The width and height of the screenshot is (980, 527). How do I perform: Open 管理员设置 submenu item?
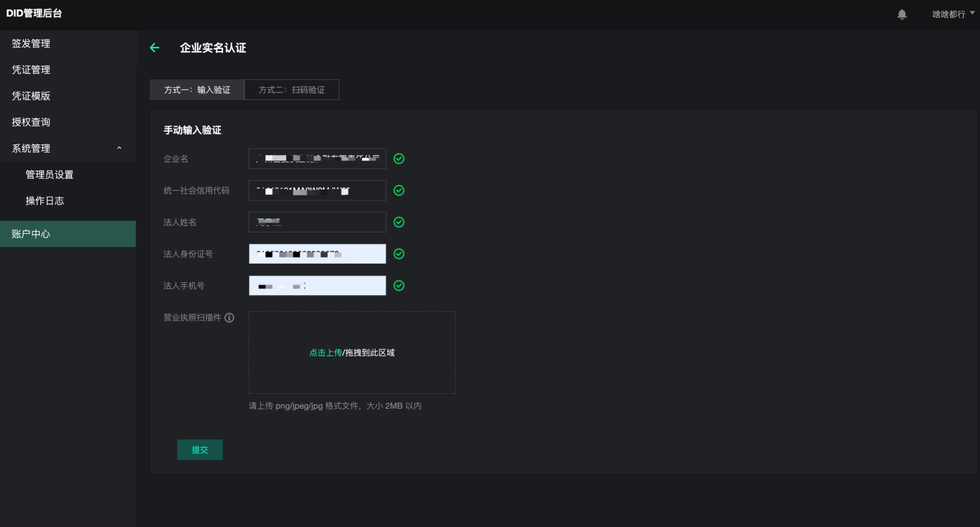pyautogui.click(x=50, y=175)
